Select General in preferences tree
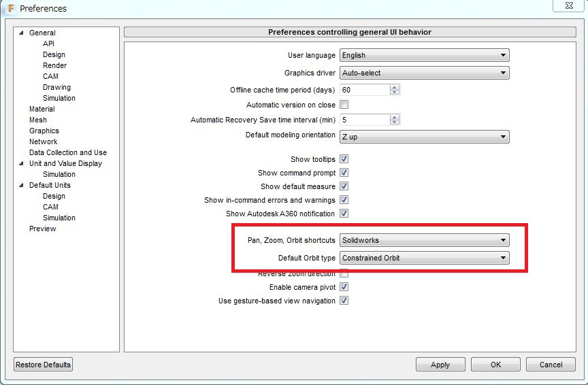The width and height of the screenshot is (588, 385). 42,33
